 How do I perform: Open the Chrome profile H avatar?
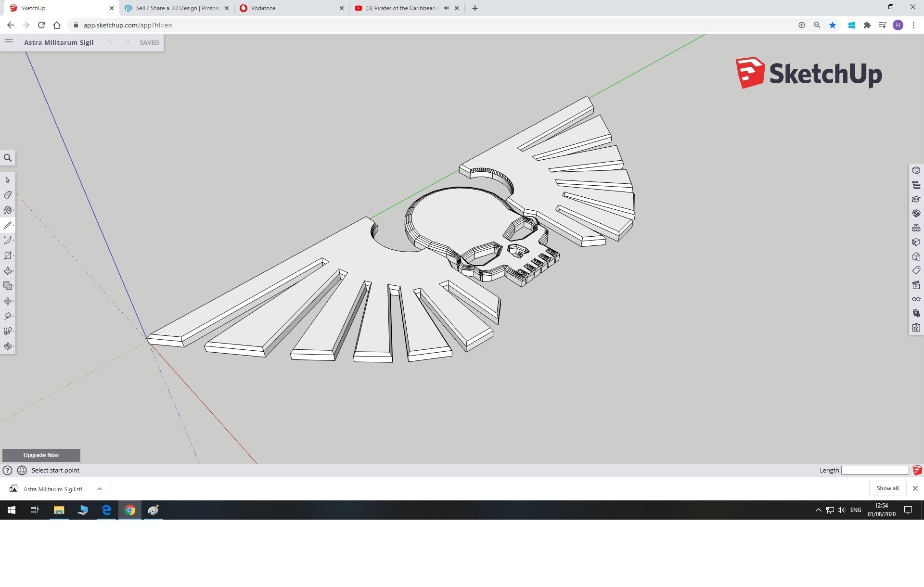pyautogui.click(x=898, y=25)
